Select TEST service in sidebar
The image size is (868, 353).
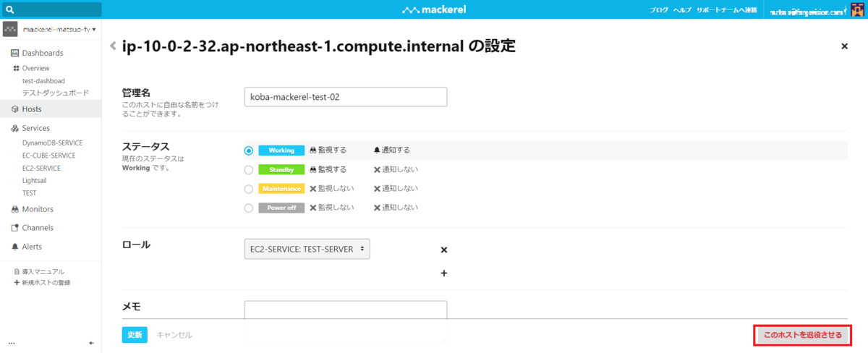29,193
